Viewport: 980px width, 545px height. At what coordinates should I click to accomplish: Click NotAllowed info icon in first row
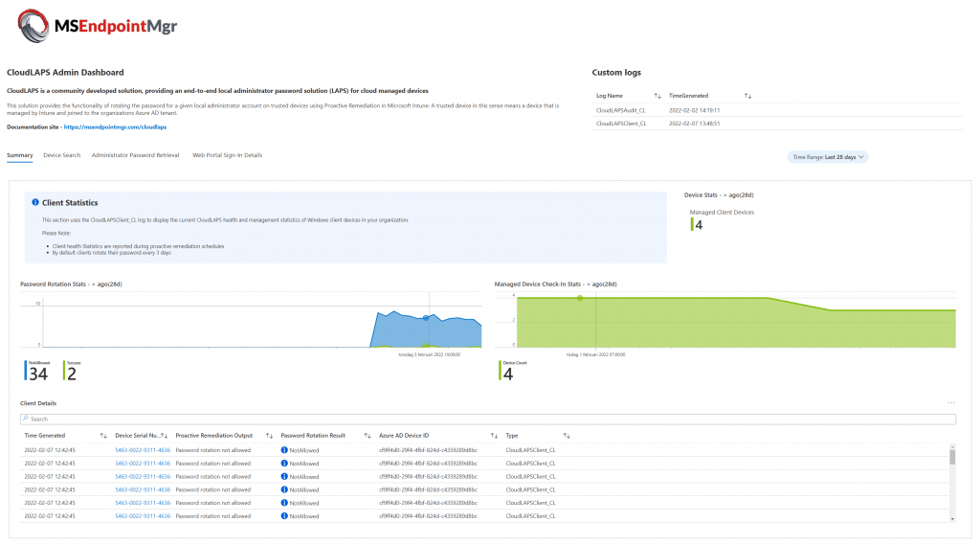[284, 450]
